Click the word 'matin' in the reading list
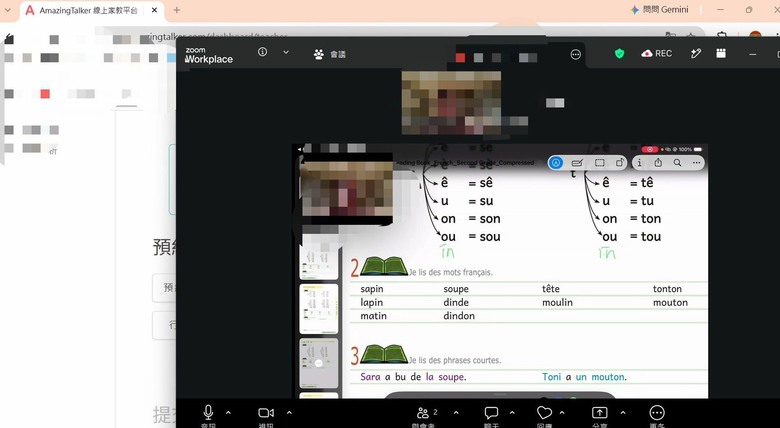 (374, 316)
